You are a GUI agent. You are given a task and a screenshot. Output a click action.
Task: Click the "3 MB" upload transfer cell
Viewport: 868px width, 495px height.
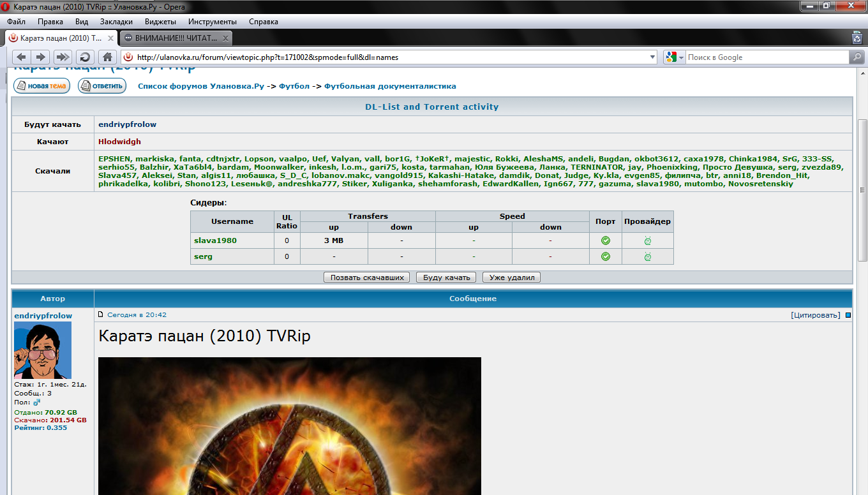point(334,240)
